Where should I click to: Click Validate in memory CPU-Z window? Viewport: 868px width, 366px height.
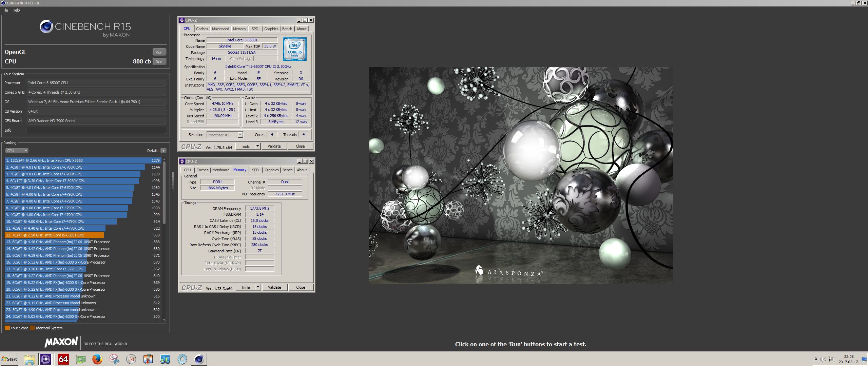click(274, 287)
